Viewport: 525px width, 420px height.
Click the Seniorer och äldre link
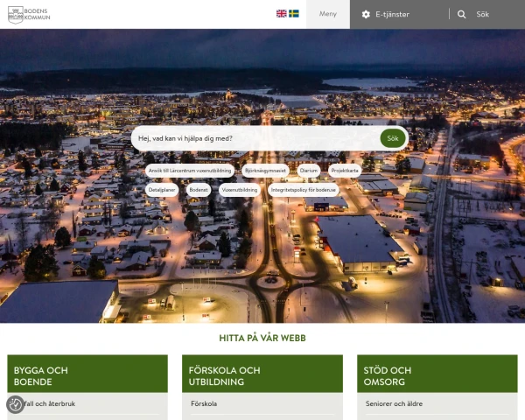coord(395,404)
